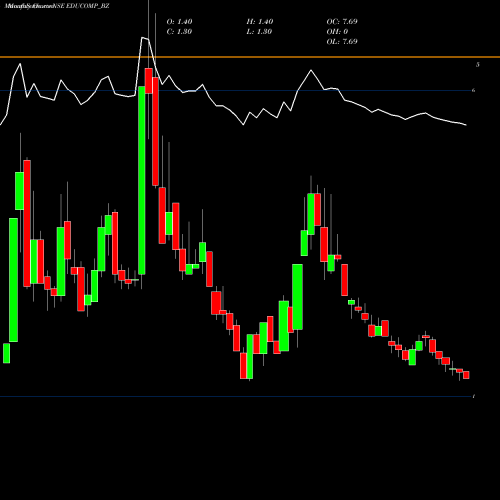Click the '5' price axis label
This screenshot has height=500, width=500.
pyautogui.click(x=478, y=65)
